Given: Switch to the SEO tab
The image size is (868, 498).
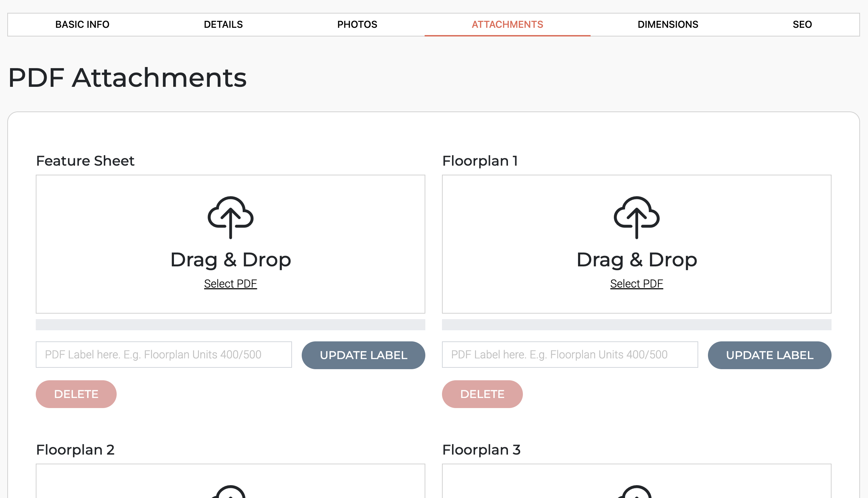Looking at the screenshot, I should (802, 25).
